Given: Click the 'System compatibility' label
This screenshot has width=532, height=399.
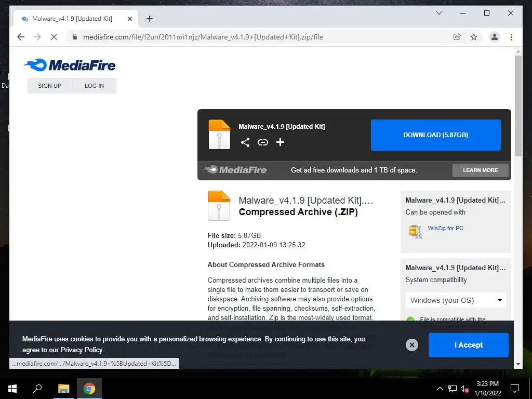Looking at the screenshot, I should [x=436, y=280].
